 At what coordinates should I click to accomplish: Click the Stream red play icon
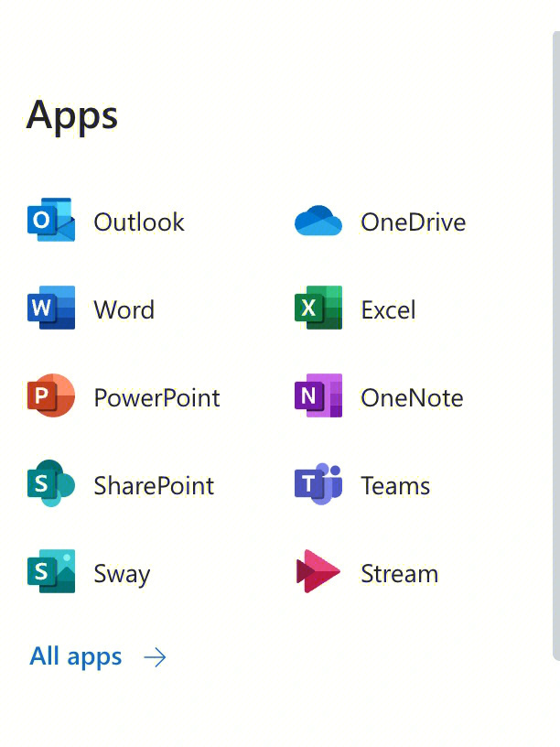(x=318, y=571)
